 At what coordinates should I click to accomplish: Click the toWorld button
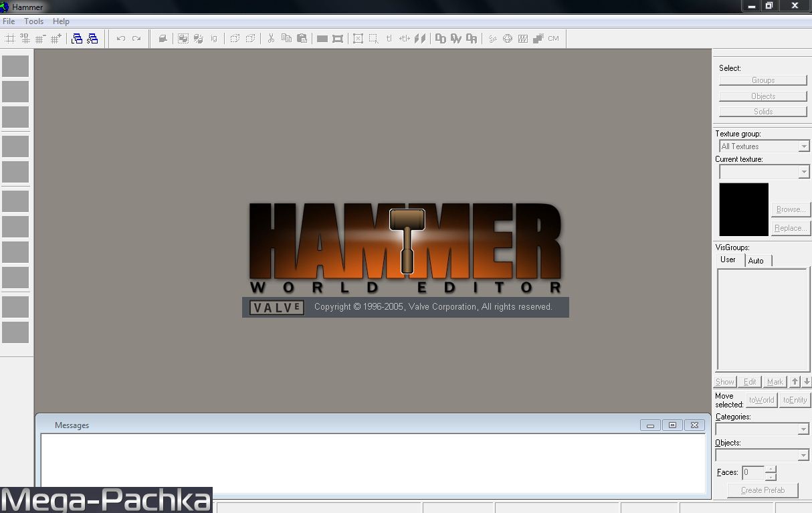pos(761,400)
